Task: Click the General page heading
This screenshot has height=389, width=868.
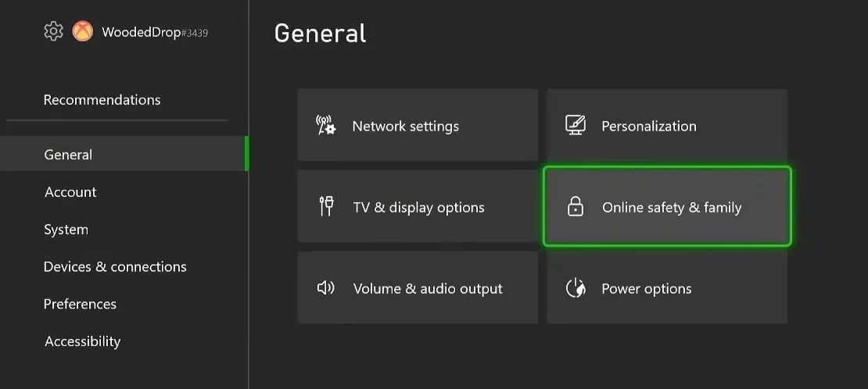Action: pos(320,33)
